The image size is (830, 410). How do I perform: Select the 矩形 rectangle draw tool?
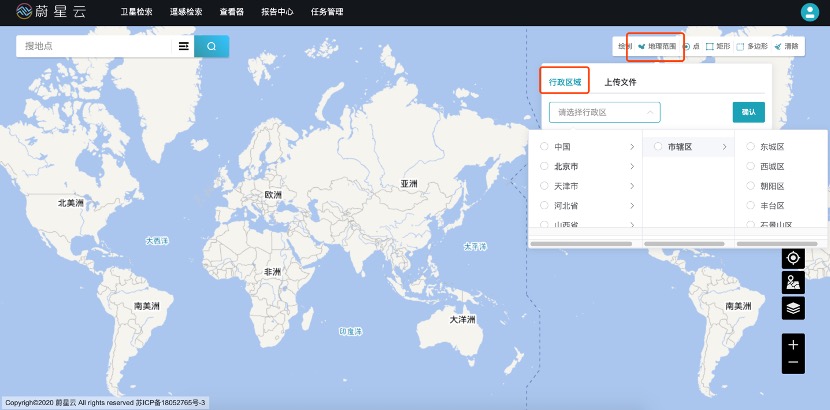tap(717, 47)
